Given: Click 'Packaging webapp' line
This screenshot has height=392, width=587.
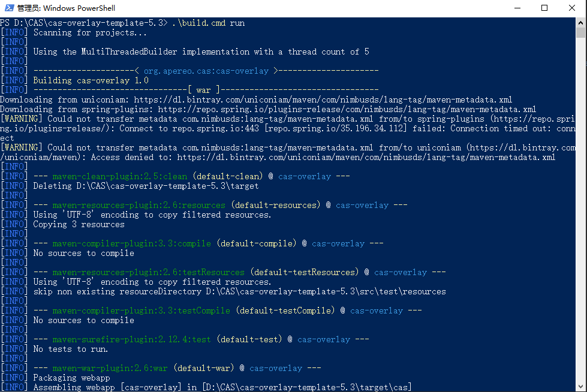Looking at the screenshot, I should [x=55, y=378].
